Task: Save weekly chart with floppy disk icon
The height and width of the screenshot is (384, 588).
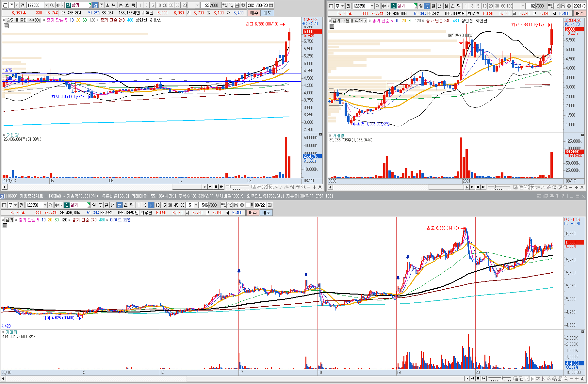Action: click(563, 6)
